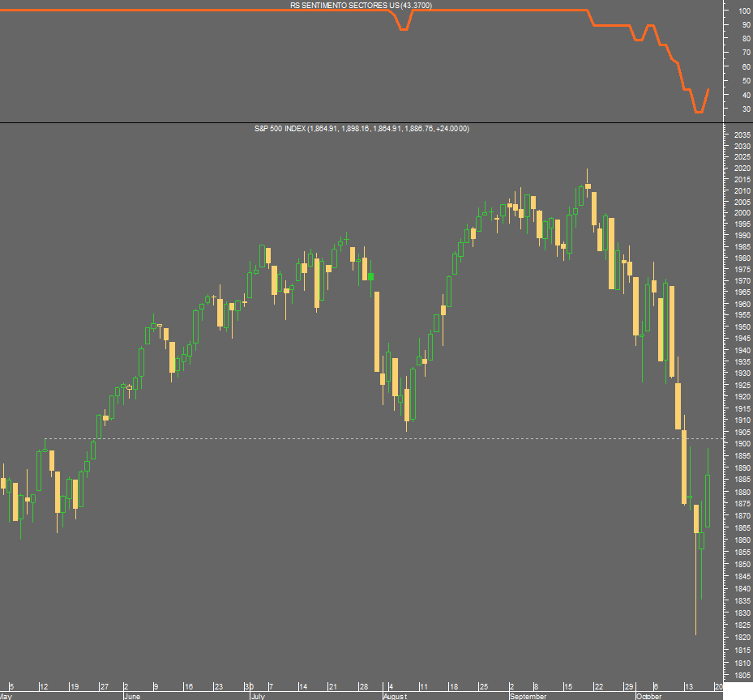Click the RS SENTIMENTO SECTORES US title

click(x=361, y=6)
